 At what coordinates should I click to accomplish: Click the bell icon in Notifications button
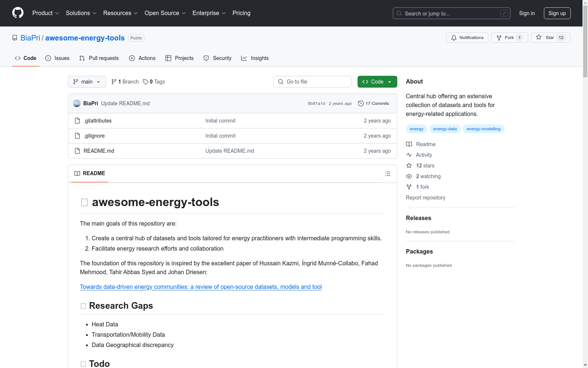454,38
